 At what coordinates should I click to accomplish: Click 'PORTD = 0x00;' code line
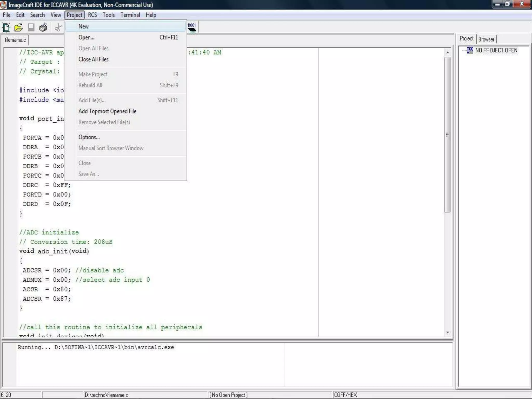pyautogui.click(x=47, y=195)
